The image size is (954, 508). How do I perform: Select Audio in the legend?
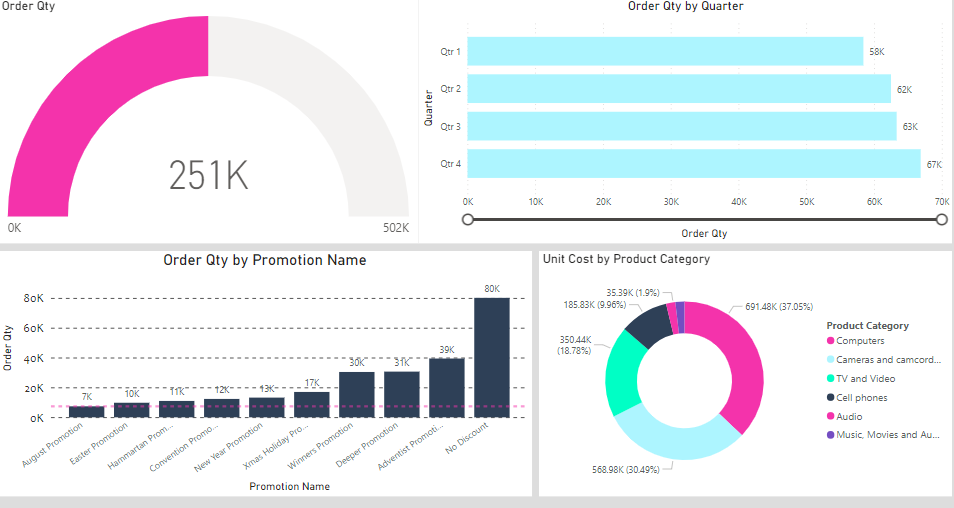pyautogui.click(x=848, y=417)
